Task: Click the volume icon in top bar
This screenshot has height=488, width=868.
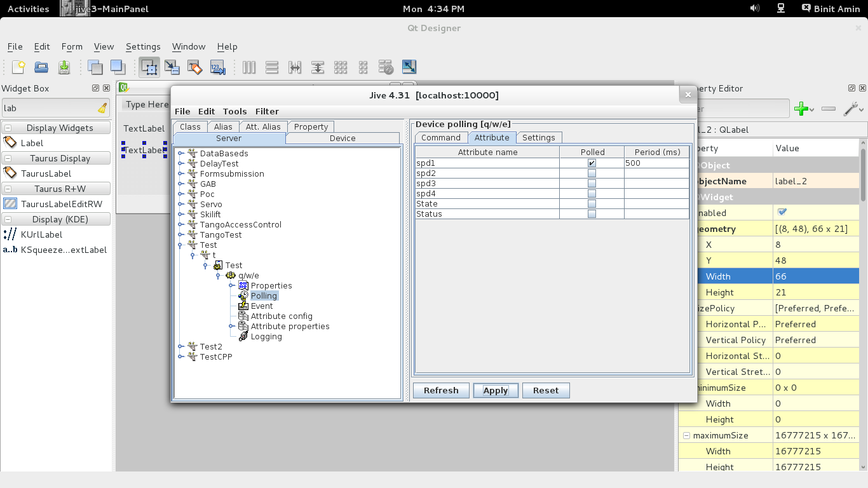Action: click(755, 8)
